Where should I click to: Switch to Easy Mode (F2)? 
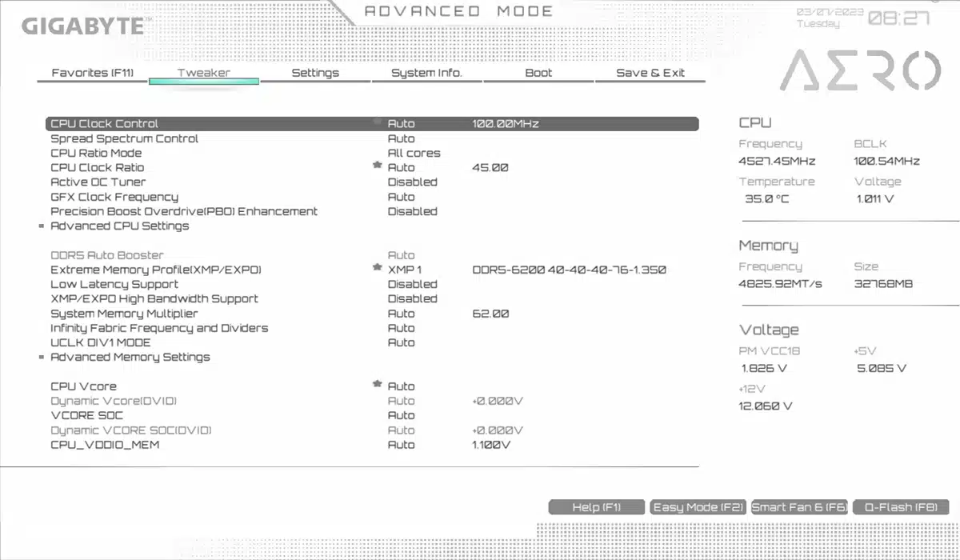pyautogui.click(x=698, y=507)
